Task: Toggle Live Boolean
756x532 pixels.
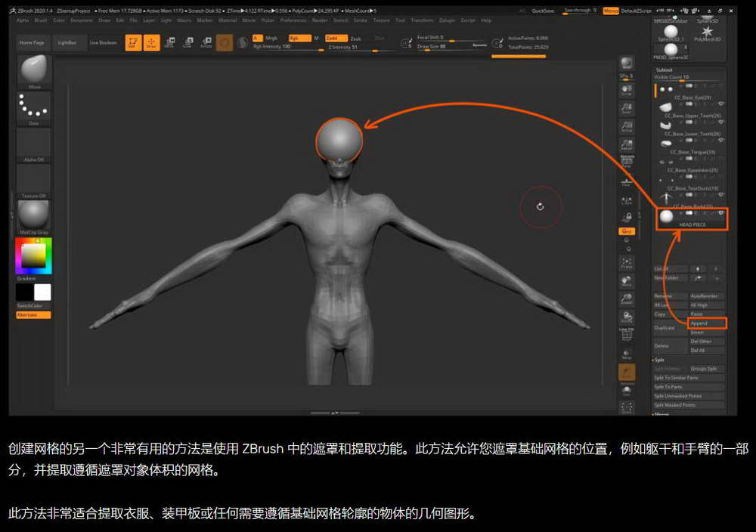Action: pyautogui.click(x=103, y=43)
